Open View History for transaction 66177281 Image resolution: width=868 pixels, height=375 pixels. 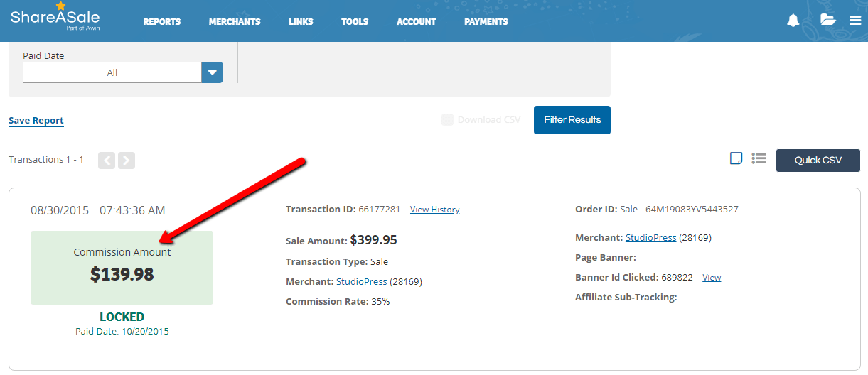tap(434, 210)
